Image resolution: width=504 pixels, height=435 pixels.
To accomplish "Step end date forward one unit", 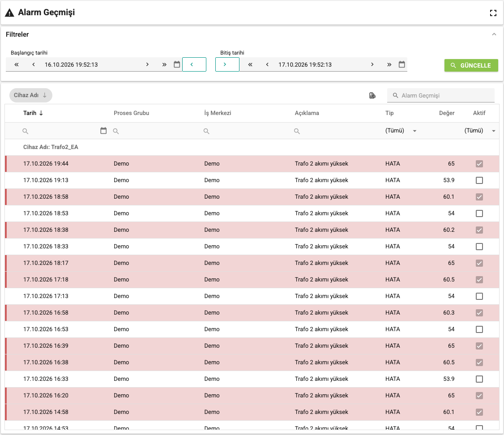I will coord(372,64).
